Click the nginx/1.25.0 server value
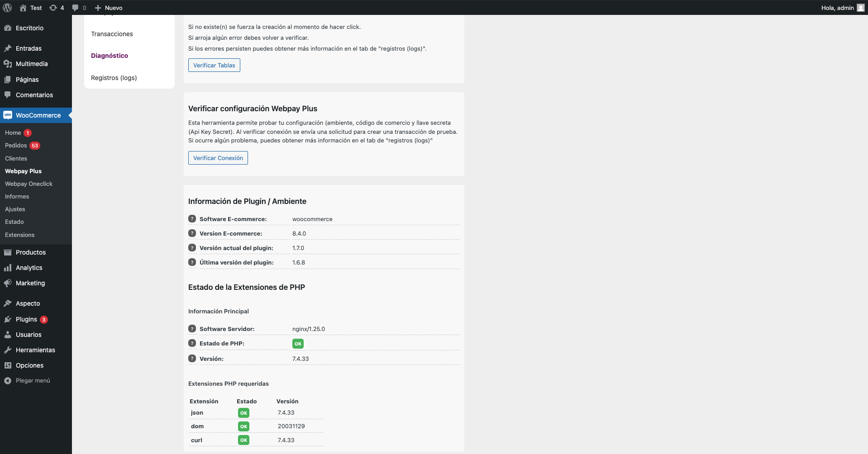Viewport: 868px width, 454px height. pos(309,329)
